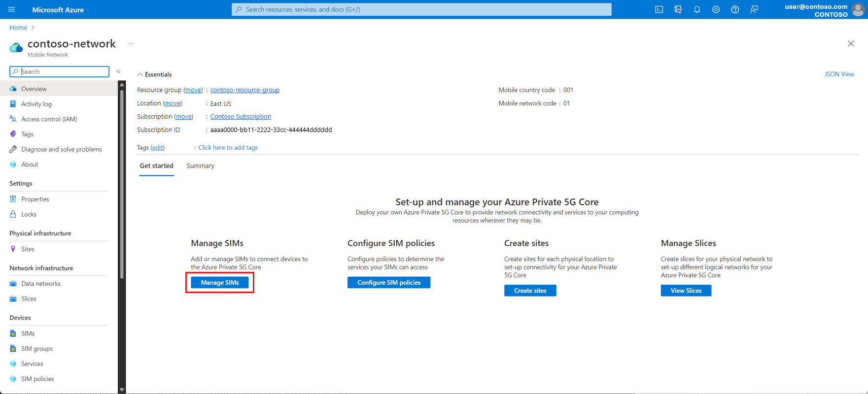Collapse the Essentials section
Image resolution: width=868 pixels, height=394 pixels.
(154, 74)
